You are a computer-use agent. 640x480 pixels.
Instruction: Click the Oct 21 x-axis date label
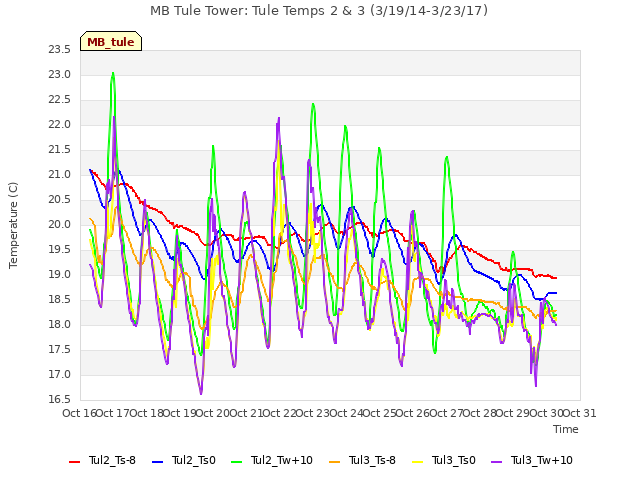(247, 413)
